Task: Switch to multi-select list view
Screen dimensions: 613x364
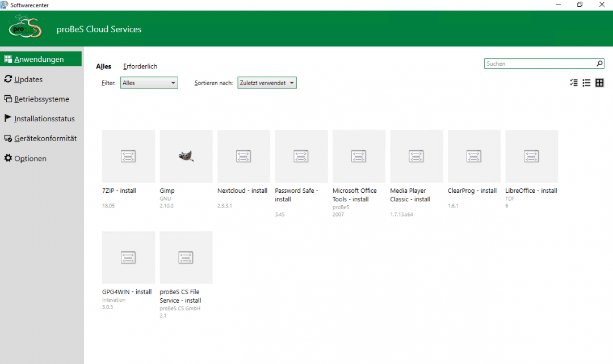Action: (x=573, y=83)
